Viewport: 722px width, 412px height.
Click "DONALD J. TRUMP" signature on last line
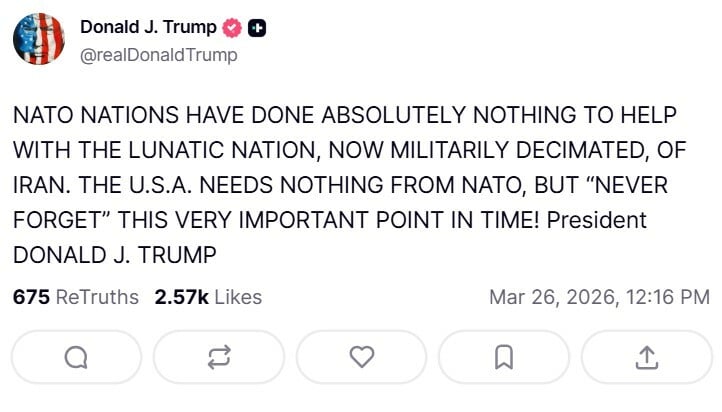tap(114, 254)
